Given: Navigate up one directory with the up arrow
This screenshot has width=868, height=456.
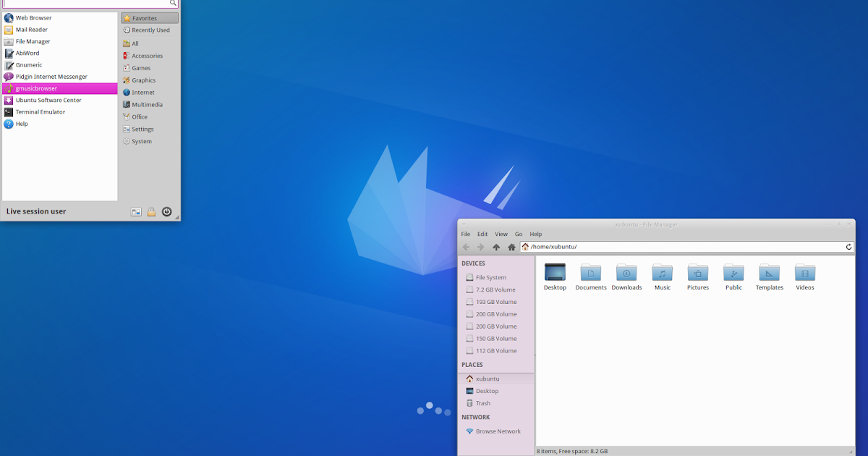Looking at the screenshot, I should point(496,246).
